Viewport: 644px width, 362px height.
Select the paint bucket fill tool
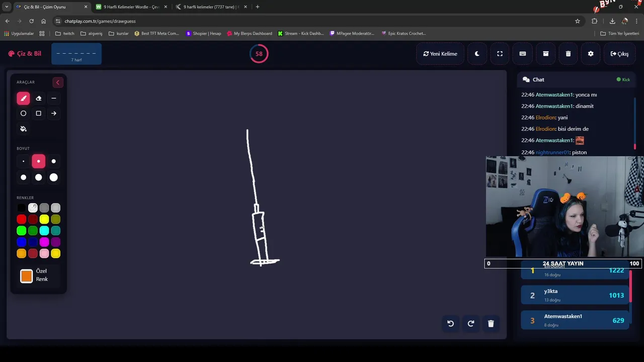point(23,129)
